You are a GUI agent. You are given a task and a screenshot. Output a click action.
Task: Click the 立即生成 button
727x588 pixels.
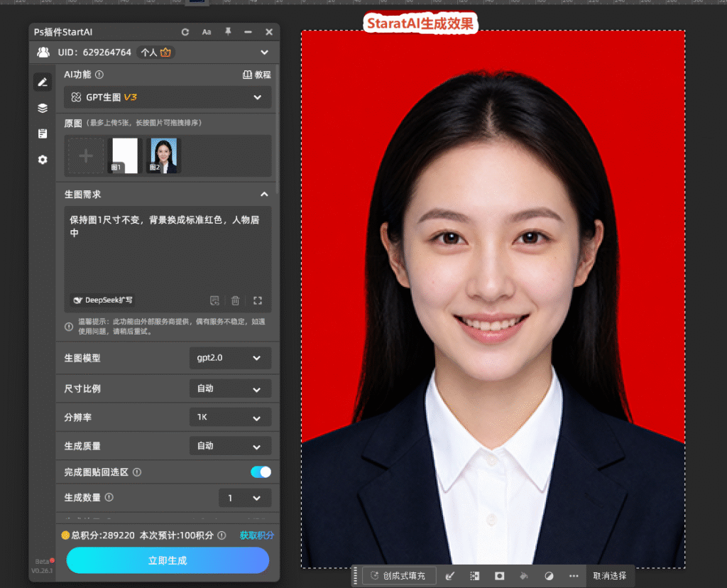point(168,560)
